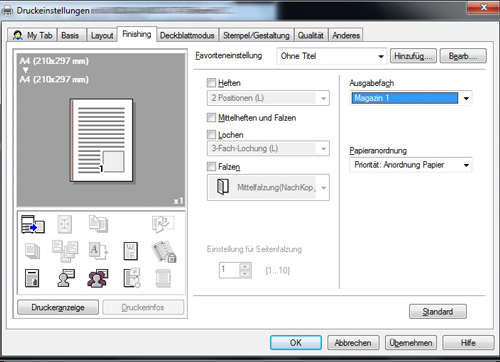Decrease the Seitenfalzung value with down arrow

tap(245, 274)
